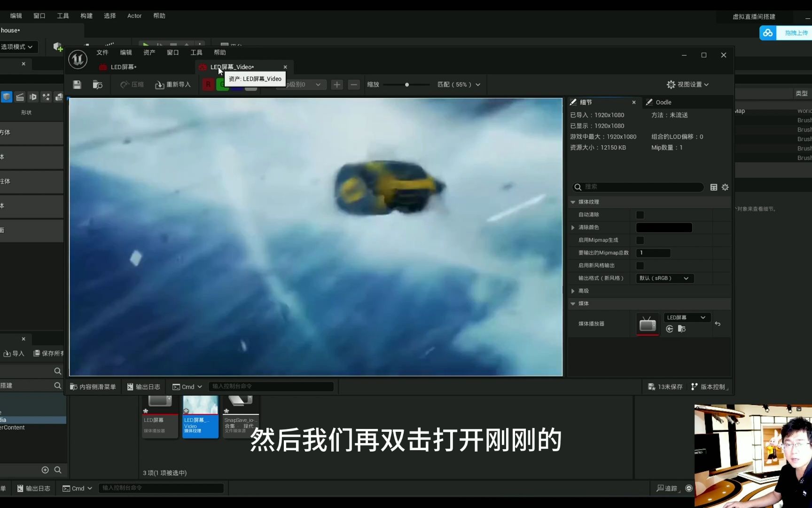
Task: Select the media play category icon
Action: pos(33,97)
